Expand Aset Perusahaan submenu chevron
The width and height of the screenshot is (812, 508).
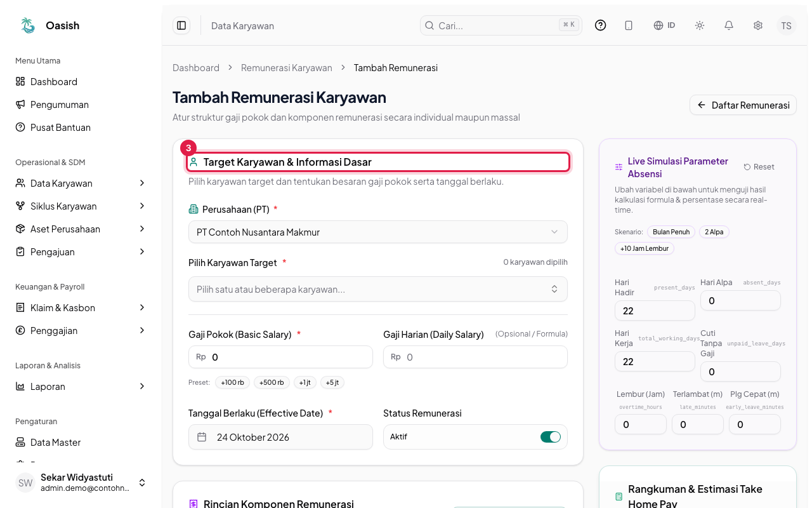click(x=142, y=229)
